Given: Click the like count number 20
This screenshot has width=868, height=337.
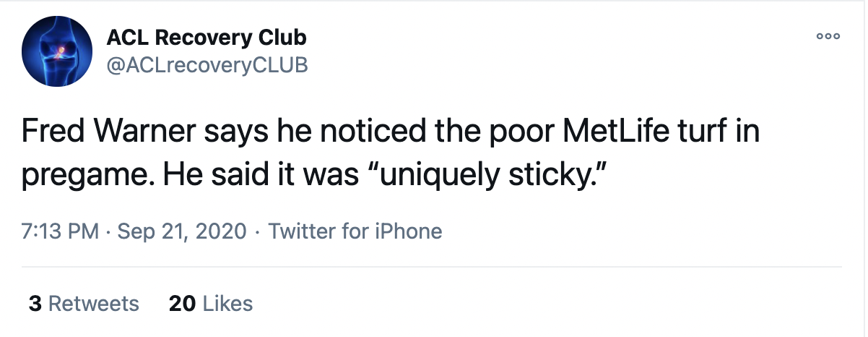Looking at the screenshot, I should click(x=182, y=303).
